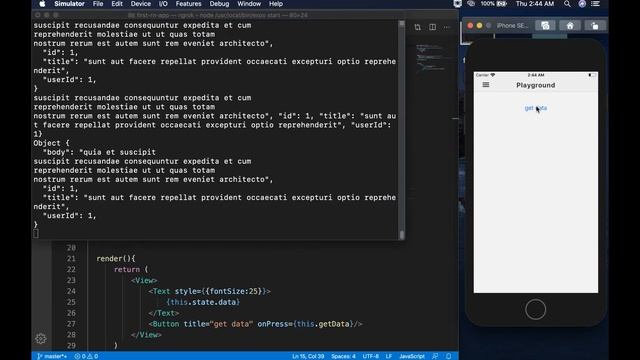Open Siri from the menu bar

pos(582,4)
